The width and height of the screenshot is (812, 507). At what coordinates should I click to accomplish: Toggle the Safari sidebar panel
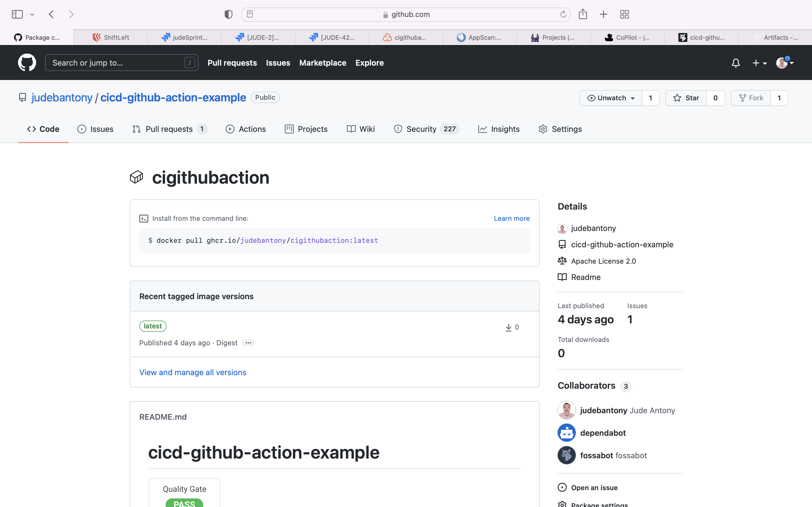click(x=17, y=14)
